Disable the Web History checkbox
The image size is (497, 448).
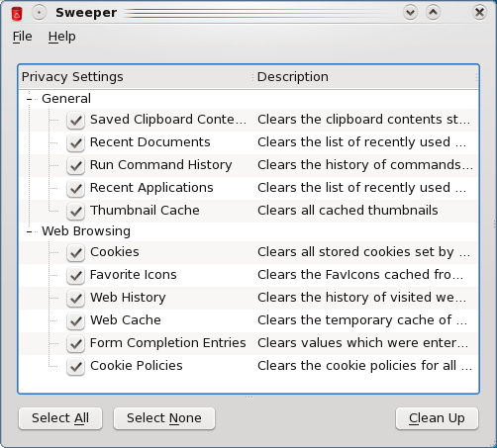click(x=76, y=298)
